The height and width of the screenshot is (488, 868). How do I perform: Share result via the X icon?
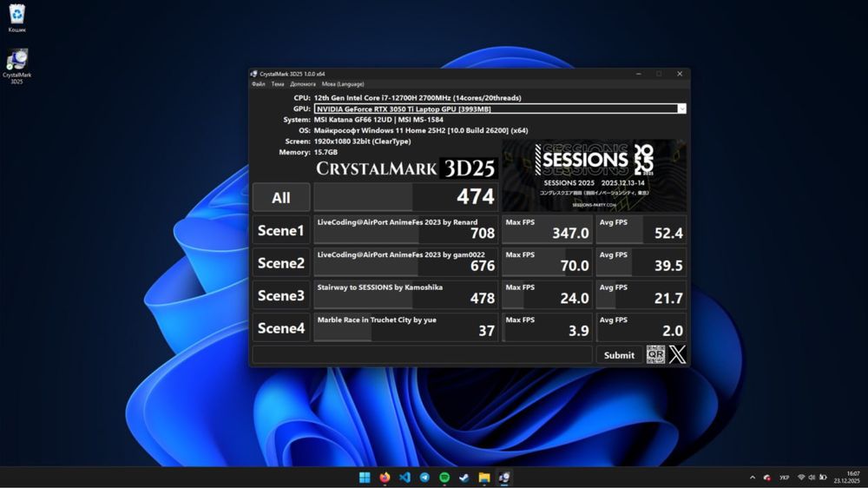click(x=677, y=354)
